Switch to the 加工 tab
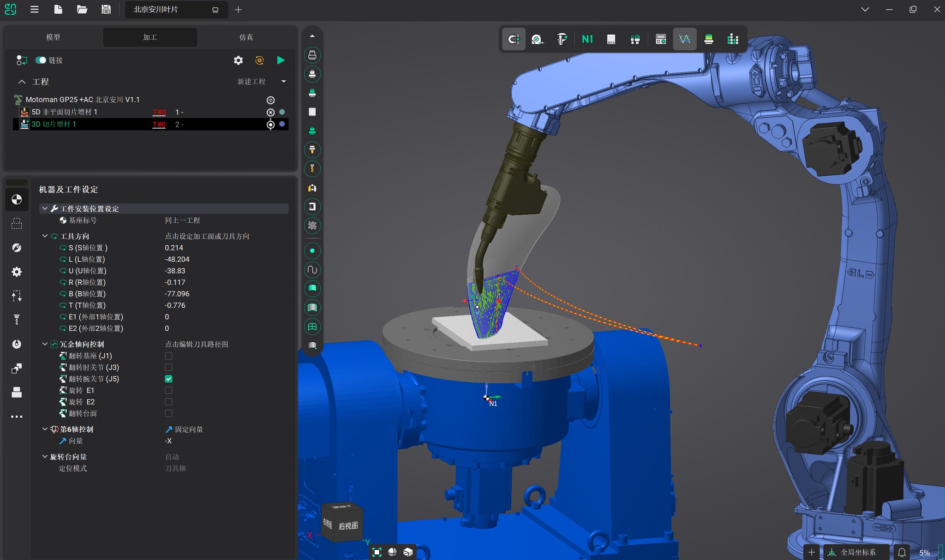Screen dimensions: 945x560 (x=150, y=37)
